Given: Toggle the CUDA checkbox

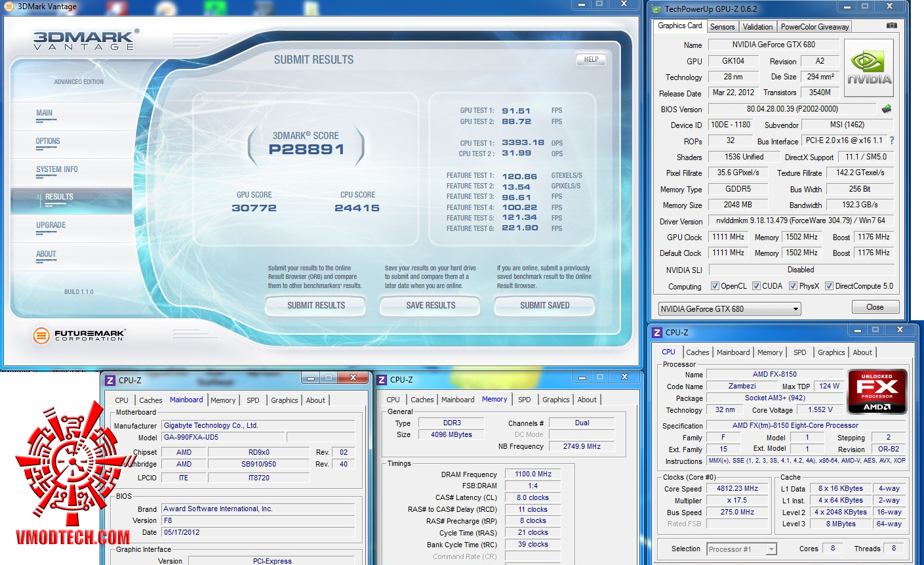Looking at the screenshot, I should click(757, 286).
